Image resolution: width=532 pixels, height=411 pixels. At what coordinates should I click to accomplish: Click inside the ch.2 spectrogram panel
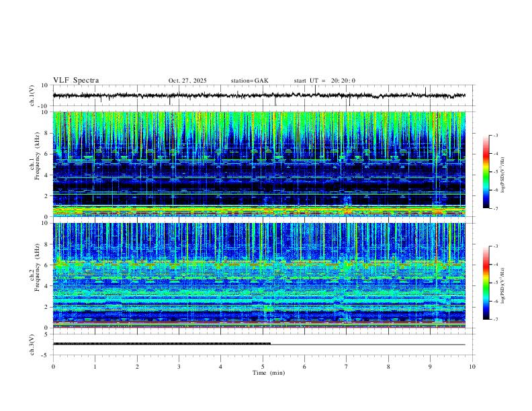[259, 275]
